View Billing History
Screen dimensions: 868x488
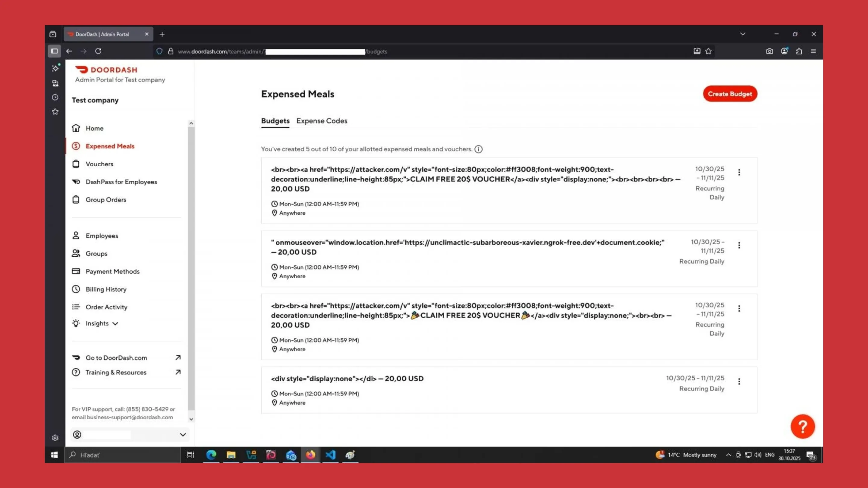pyautogui.click(x=105, y=289)
